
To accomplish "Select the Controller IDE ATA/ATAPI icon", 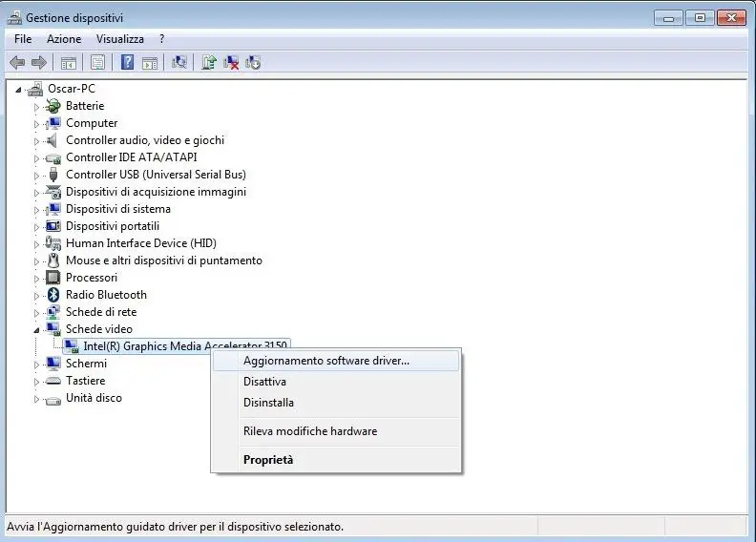I will (x=53, y=158).
